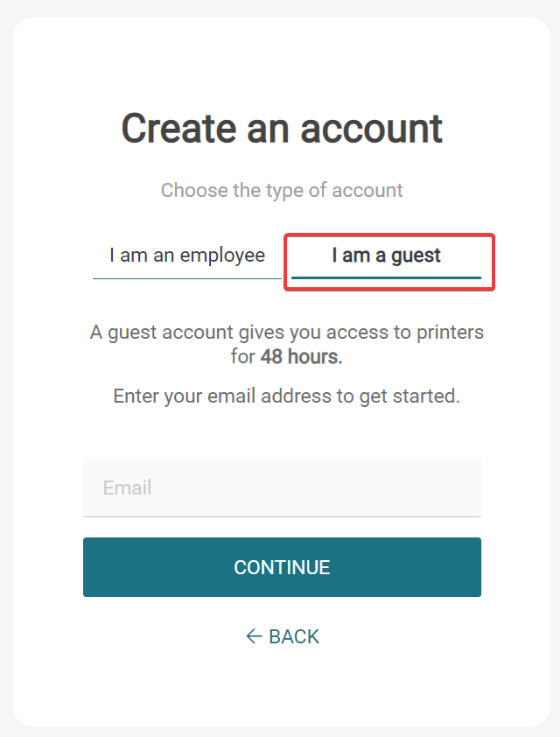Click the left arrow icon beside BACK
The width and height of the screenshot is (560, 737).
coord(254,636)
